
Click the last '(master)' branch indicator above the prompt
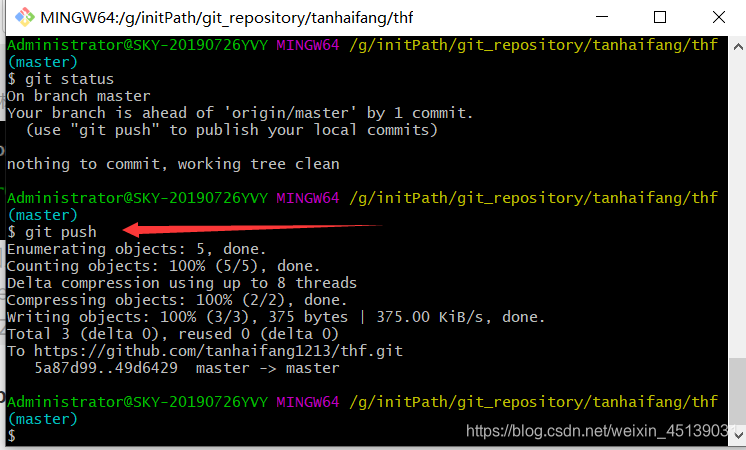[x=43, y=419]
